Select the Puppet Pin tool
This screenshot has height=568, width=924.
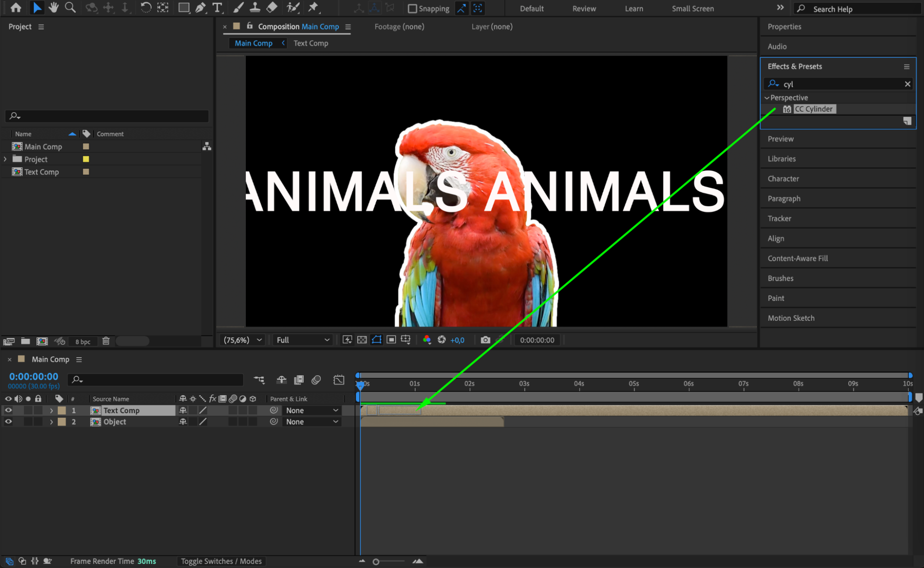pyautogui.click(x=313, y=8)
